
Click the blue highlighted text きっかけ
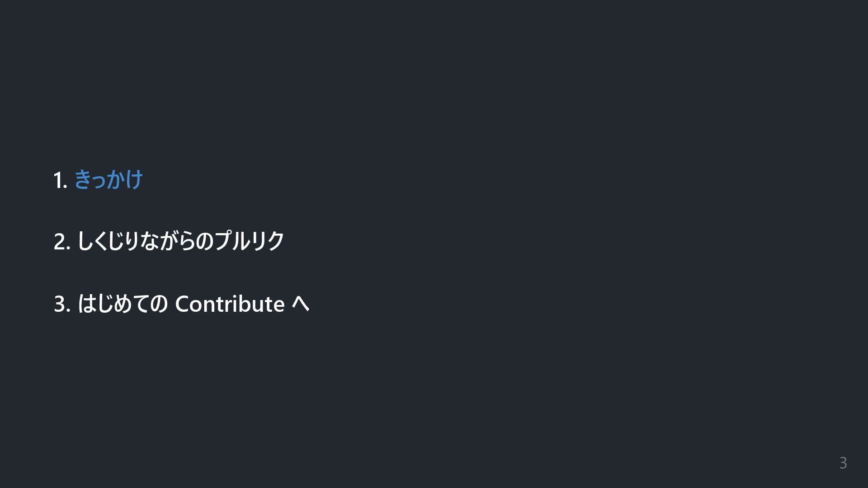tap(108, 179)
